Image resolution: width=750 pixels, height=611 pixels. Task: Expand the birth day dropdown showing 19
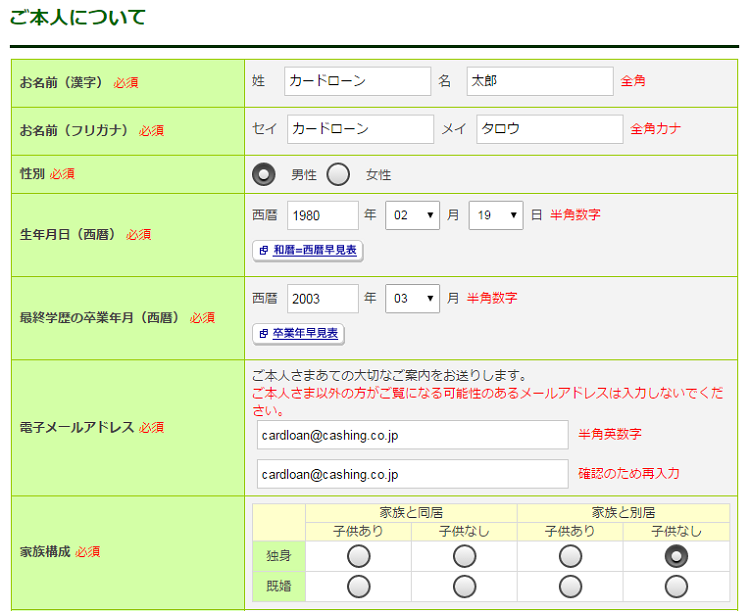coord(496,215)
